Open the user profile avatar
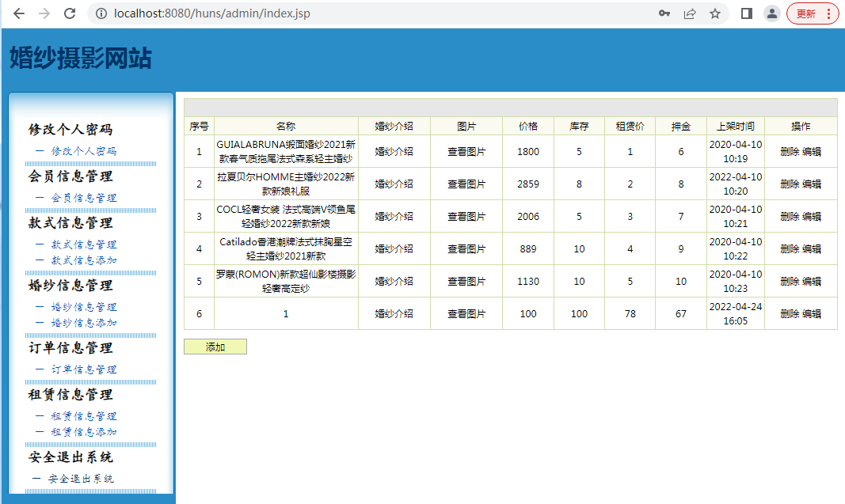Screen dimensions: 845x504 771,13
